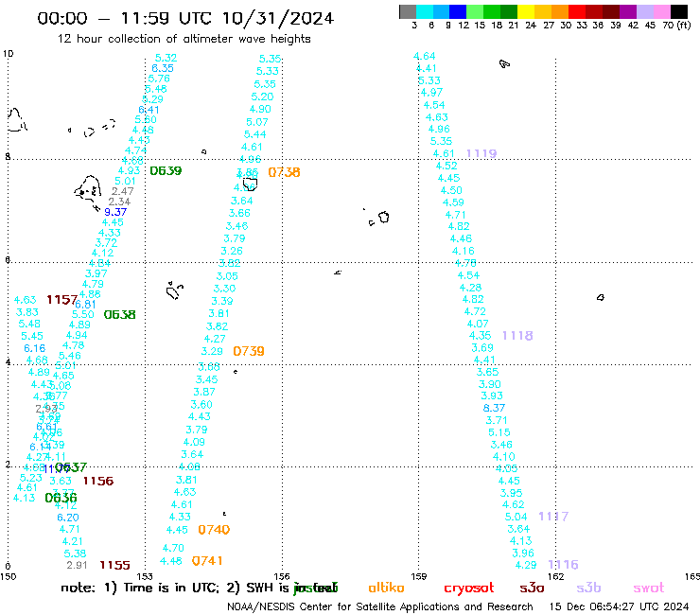
Task: Select the bright red legend swatch
Action: pyautogui.click(x=577, y=11)
